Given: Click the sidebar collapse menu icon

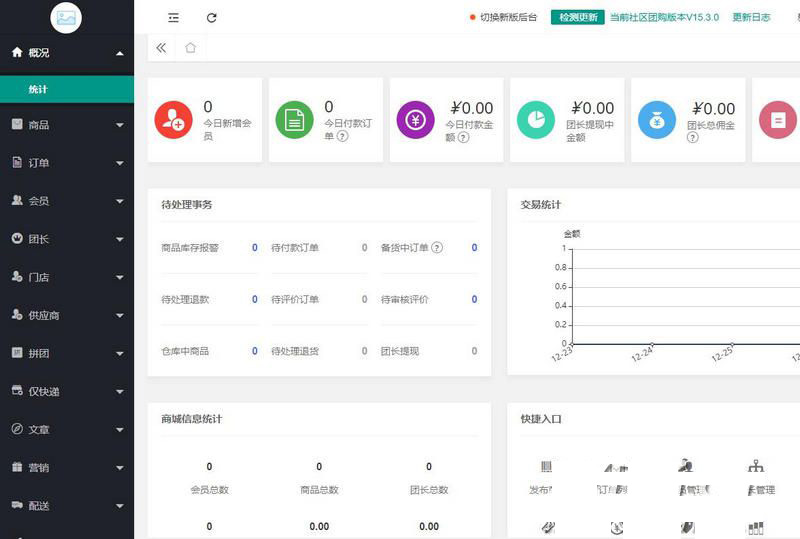Looking at the screenshot, I should tap(174, 18).
